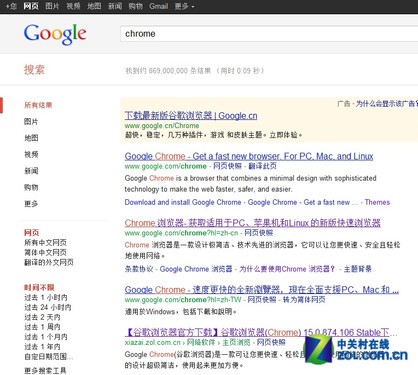Select 图片 in the left sidebar
The image size is (418, 375).
click(31, 122)
